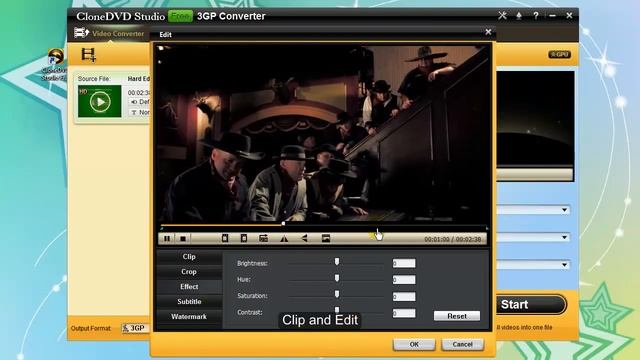
Task: Click the Saturation slider handle
Action: 337,294
